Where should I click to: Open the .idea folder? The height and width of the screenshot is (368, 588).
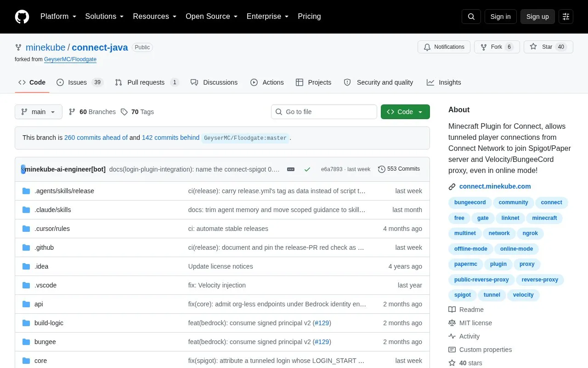pyautogui.click(x=41, y=266)
